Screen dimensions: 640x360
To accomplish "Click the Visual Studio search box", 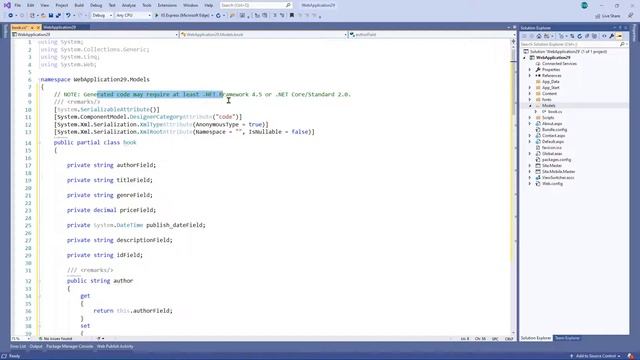I will pyautogui.click(x=256, y=5).
